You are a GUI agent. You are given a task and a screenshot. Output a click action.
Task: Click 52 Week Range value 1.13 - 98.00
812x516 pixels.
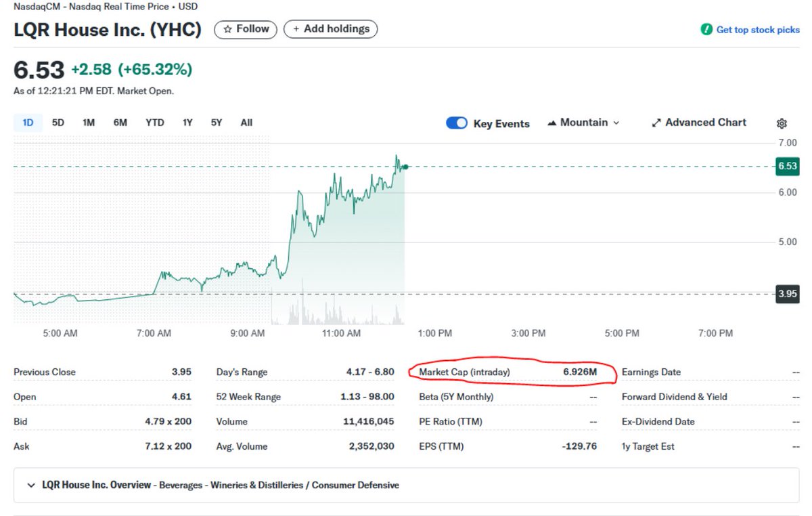tap(367, 397)
